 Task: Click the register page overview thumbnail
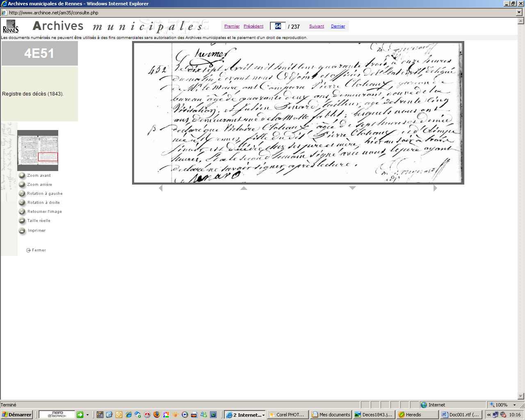pyautogui.click(x=38, y=150)
